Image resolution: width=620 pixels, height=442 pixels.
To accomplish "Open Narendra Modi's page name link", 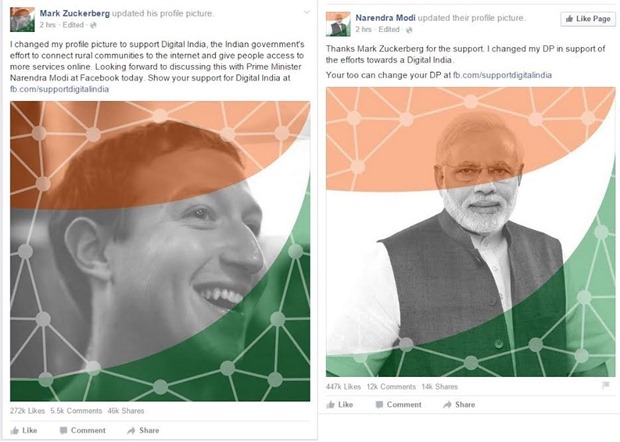I will (x=385, y=18).
